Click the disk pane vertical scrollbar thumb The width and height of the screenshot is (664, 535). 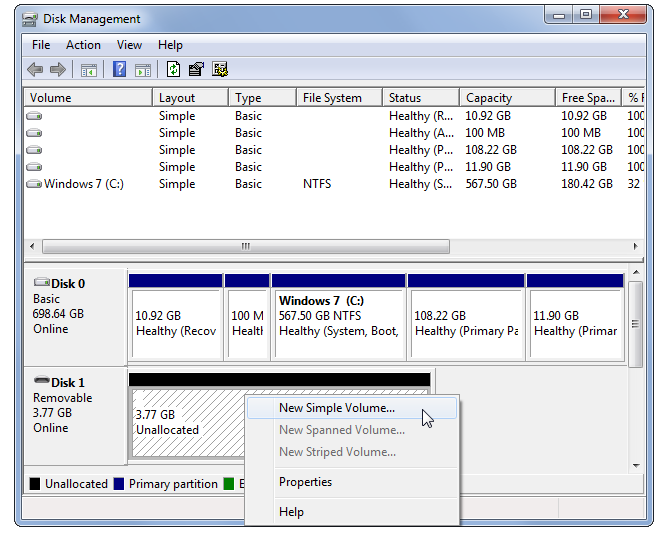[x=636, y=324]
